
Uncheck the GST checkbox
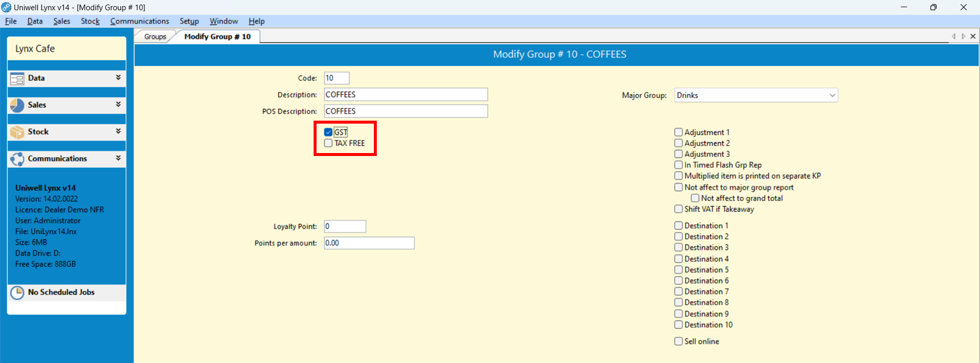pyautogui.click(x=328, y=132)
